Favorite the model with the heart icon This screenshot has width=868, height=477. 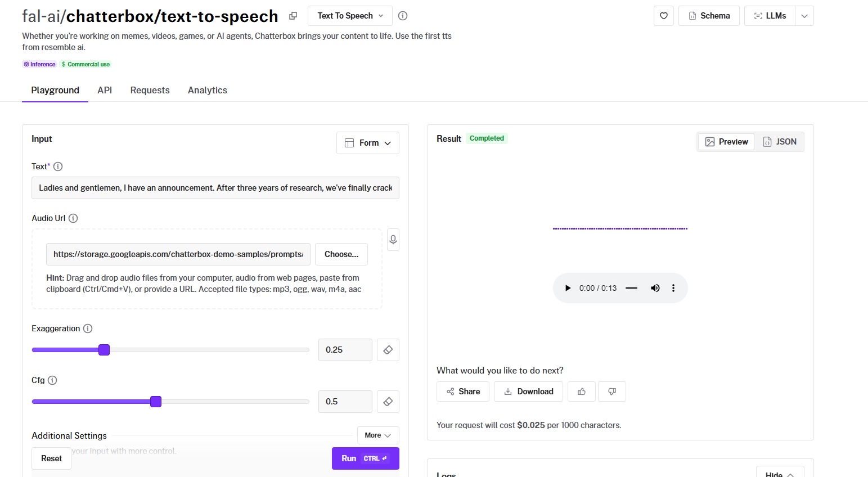point(664,16)
